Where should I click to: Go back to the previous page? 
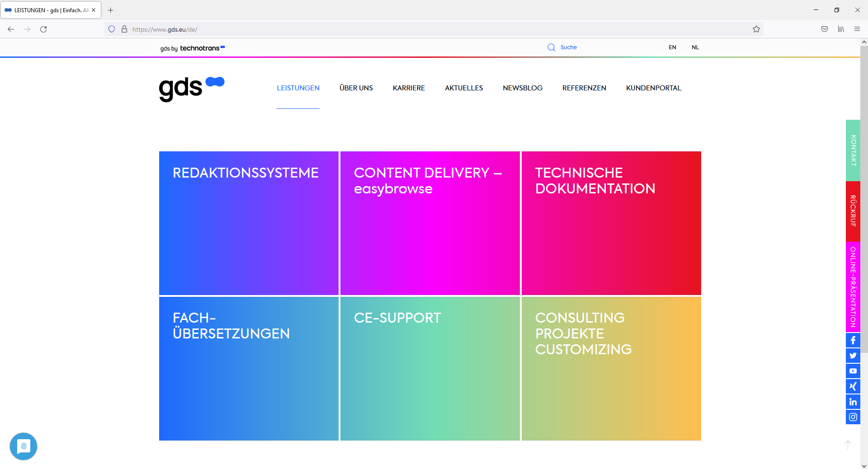11,29
